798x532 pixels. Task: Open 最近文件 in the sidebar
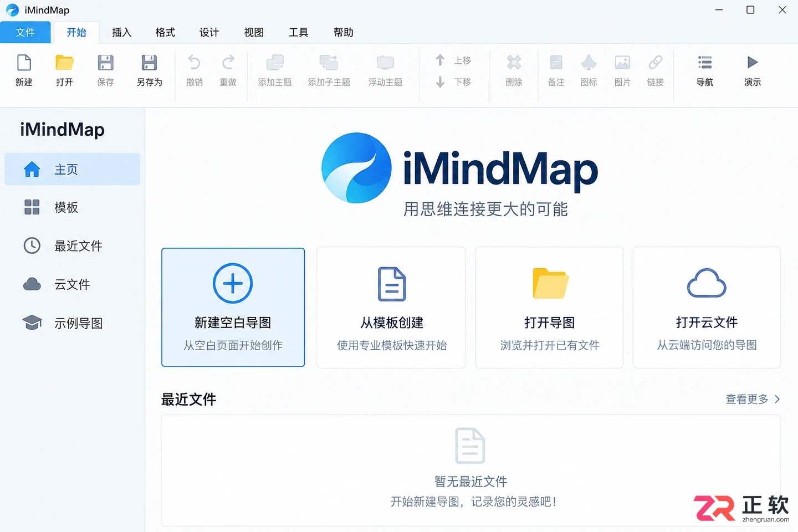pyautogui.click(x=72, y=245)
